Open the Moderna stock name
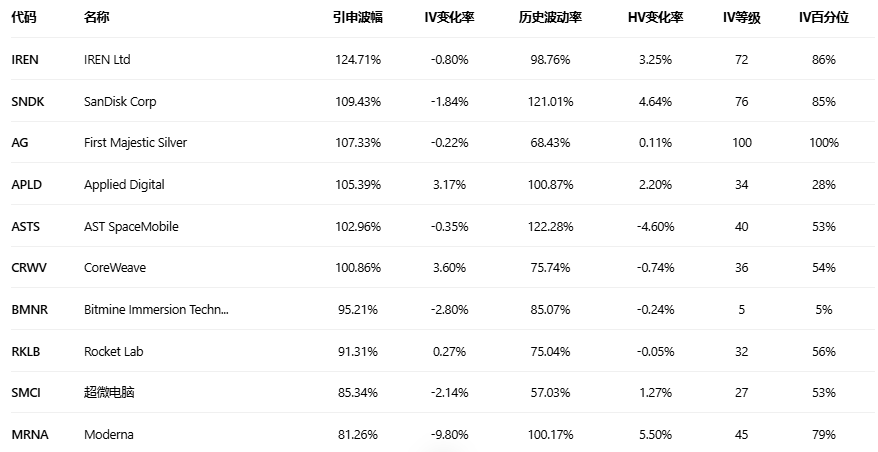Viewport: 878px width, 452px height. point(108,435)
